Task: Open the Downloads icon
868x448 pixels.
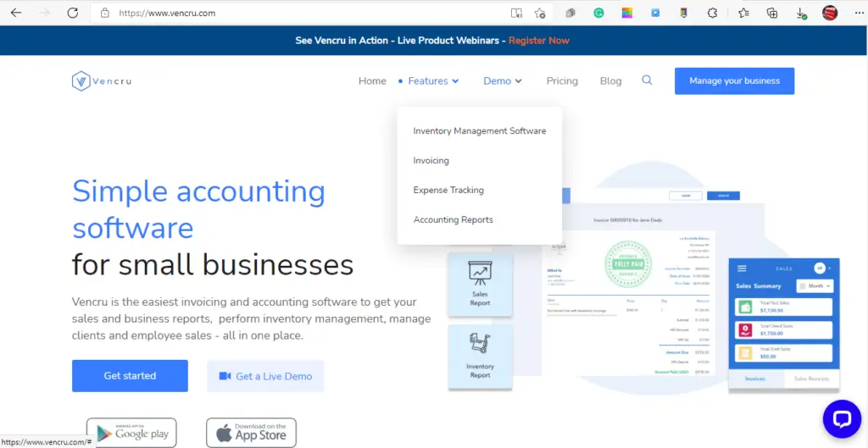Action: point(801,14)
